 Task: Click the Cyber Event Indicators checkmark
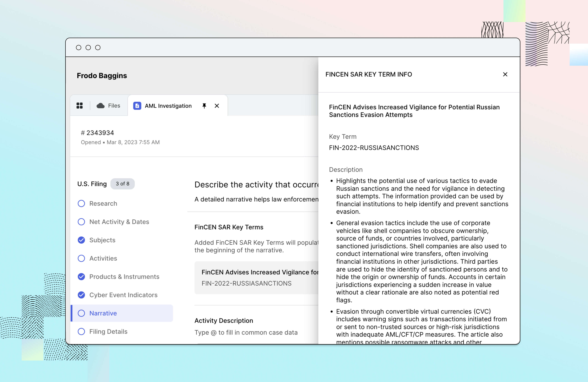click(x=81, y=295)
